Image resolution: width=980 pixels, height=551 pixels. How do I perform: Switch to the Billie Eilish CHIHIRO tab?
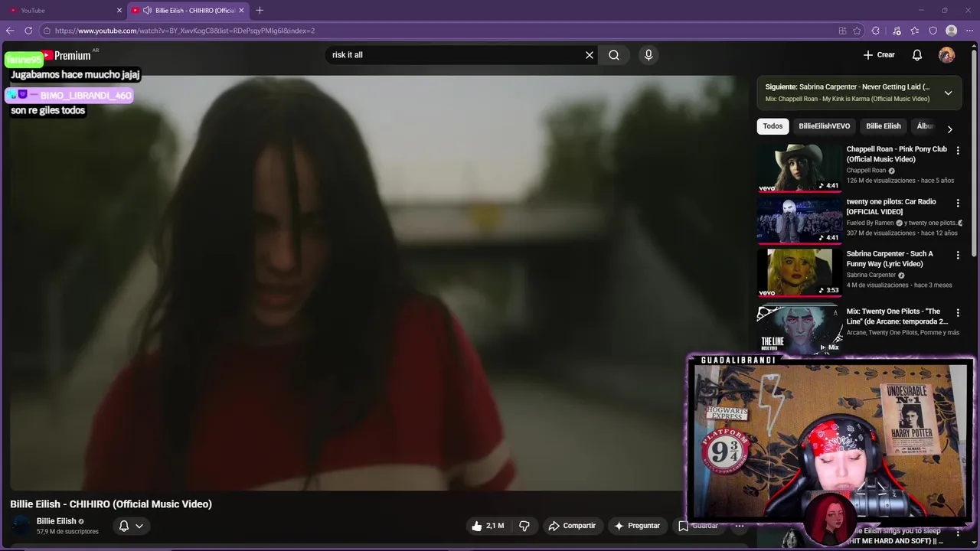click(x=188, y=10)
